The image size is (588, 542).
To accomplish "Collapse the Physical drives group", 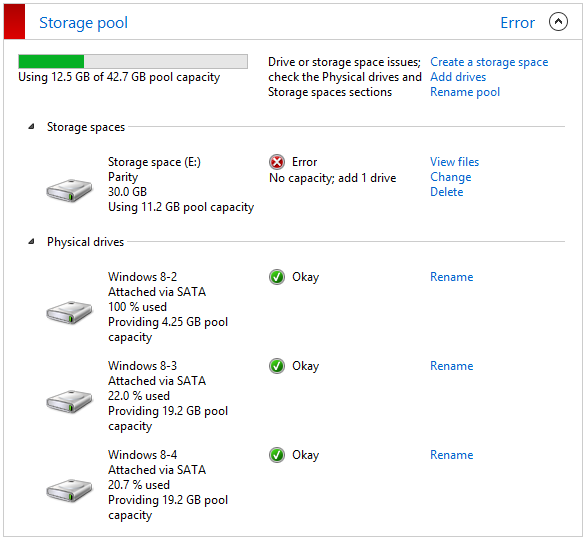I will pos(32,242).
